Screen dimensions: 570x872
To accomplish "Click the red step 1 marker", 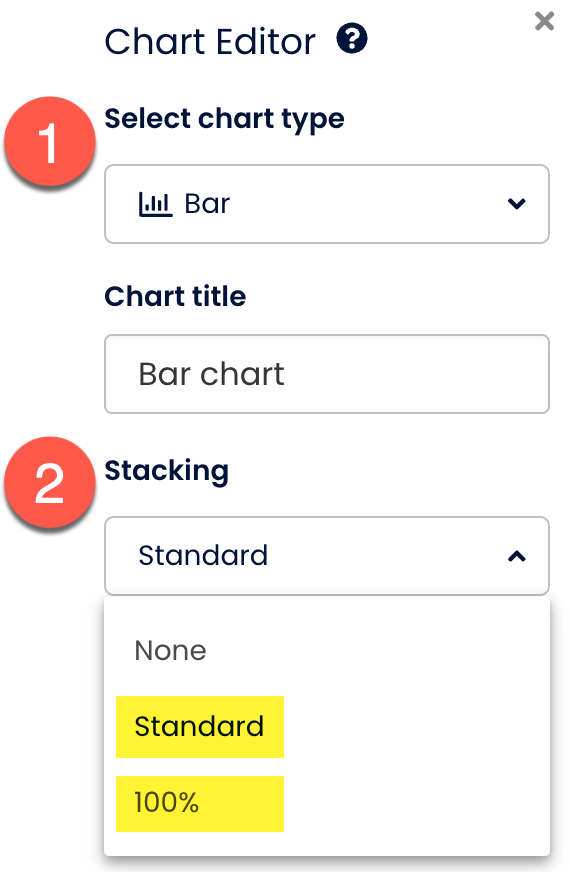I will (50, 141).
